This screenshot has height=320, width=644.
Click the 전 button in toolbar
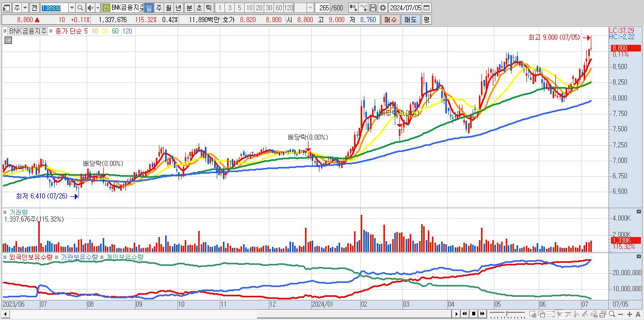tap(34, 8)
